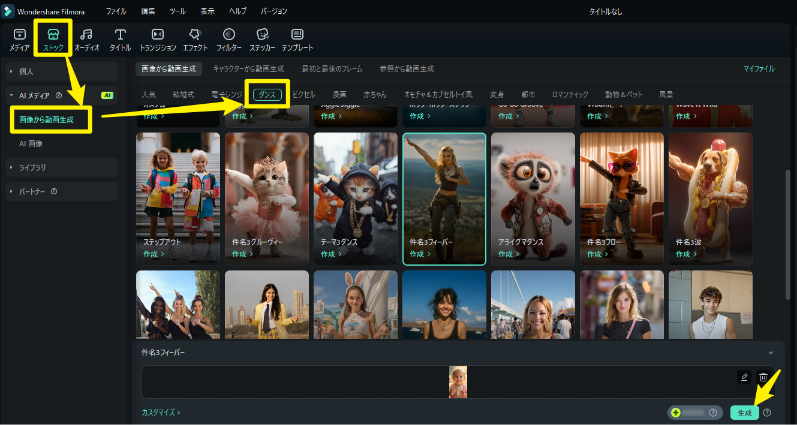Switch to the 参照から動画生成 tab
The height and width of the screenshot is (425, 797).
click(x=407, y=69)
